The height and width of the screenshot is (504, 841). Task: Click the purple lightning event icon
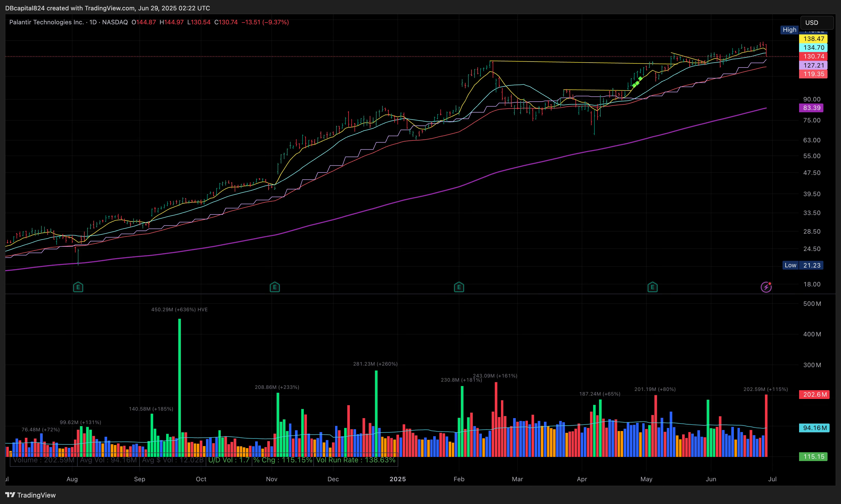(766, 287)
